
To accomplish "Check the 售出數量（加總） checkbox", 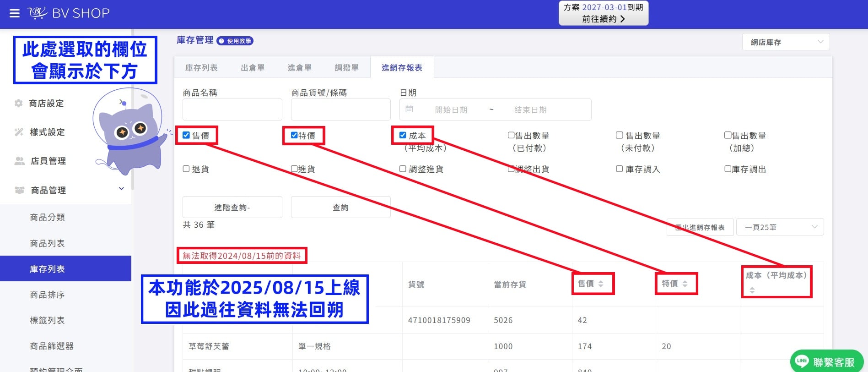I will (x=728, y=135).
